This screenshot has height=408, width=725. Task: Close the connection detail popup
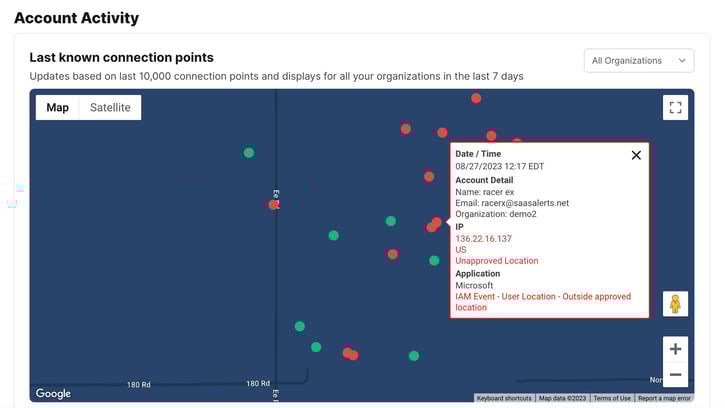coord(636,155)
